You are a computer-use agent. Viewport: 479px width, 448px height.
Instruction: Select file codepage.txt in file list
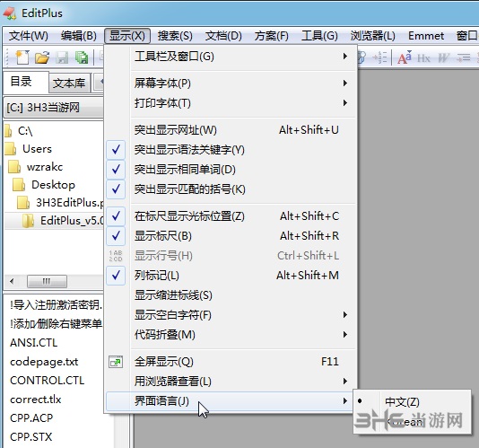coord(44,362)
